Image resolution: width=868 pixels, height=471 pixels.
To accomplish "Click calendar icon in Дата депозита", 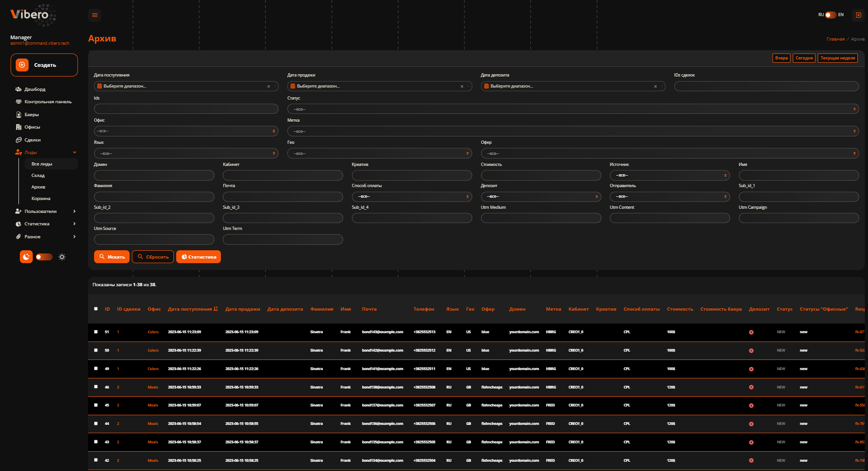I will click(486, 86).
